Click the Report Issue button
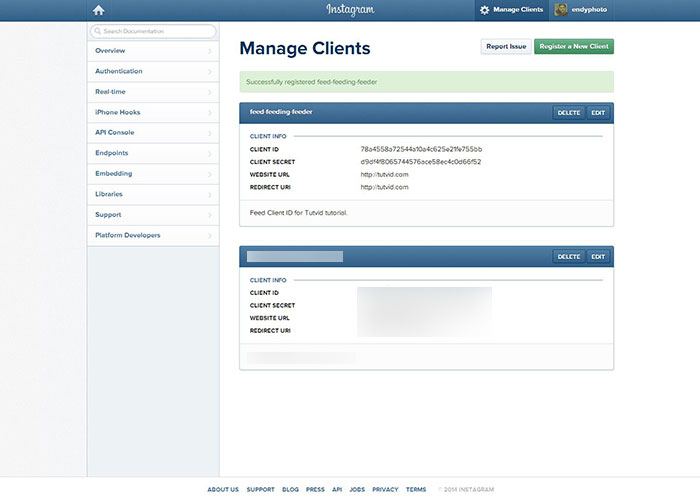Image resolution: width=700 pixels, height=500 pixels. (506, 46)
